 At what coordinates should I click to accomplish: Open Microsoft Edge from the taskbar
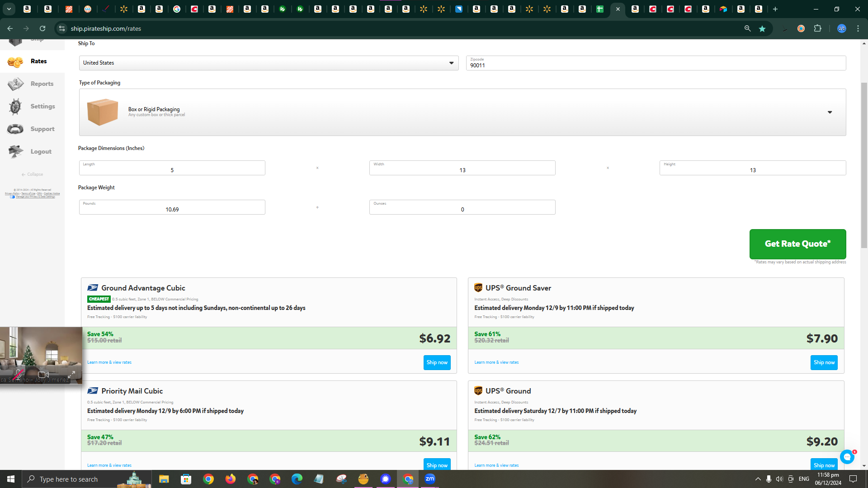coord(297,479)
